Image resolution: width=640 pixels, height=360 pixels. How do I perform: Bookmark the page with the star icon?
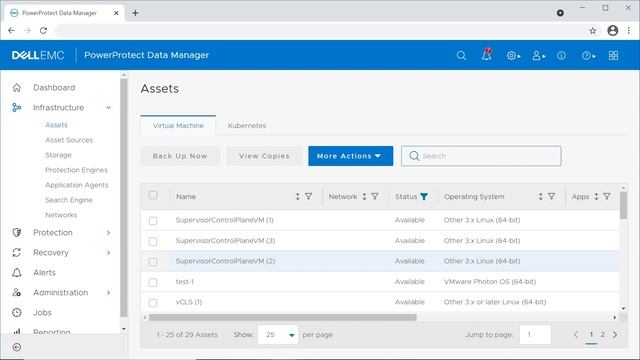coord(593,31)
